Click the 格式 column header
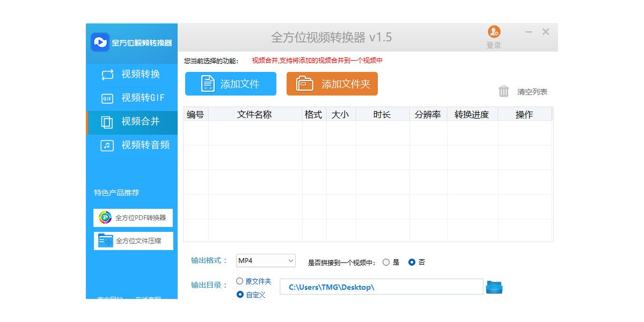 coord(314,114)
